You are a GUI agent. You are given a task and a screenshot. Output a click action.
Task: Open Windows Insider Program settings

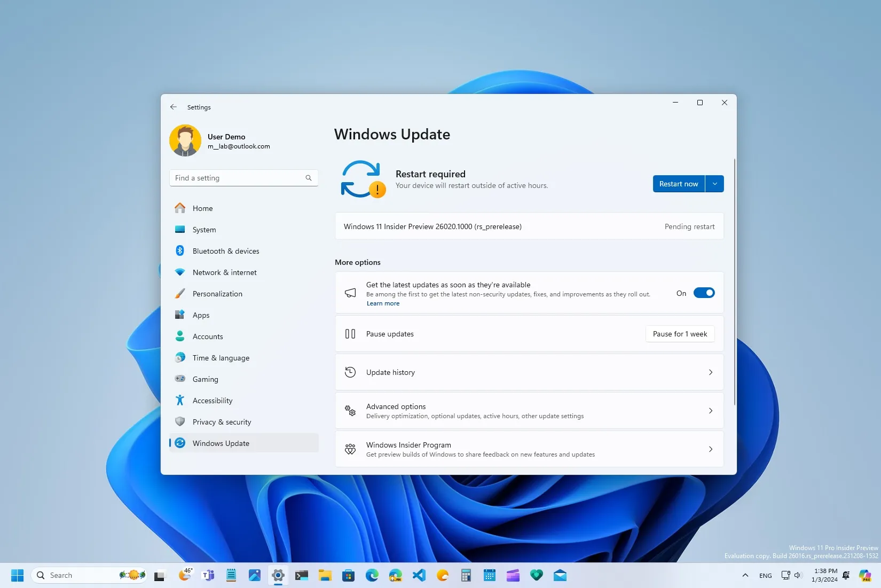[x=529, y=449]
